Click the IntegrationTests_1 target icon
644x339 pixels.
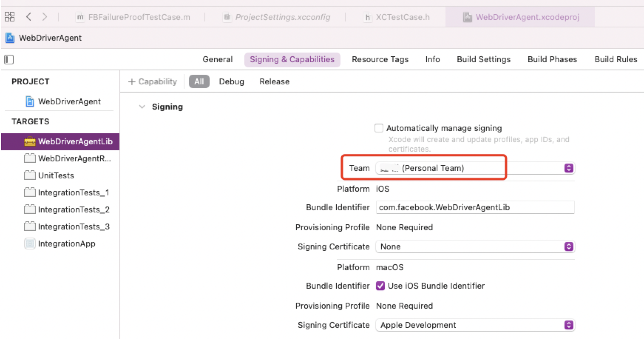pyautogui.click(x=30, y=192)
